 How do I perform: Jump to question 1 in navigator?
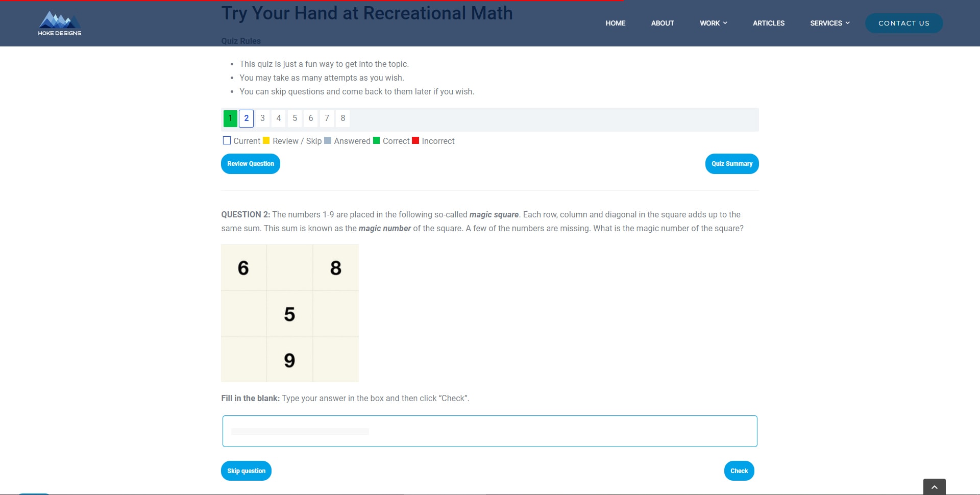tap(230, 118)
